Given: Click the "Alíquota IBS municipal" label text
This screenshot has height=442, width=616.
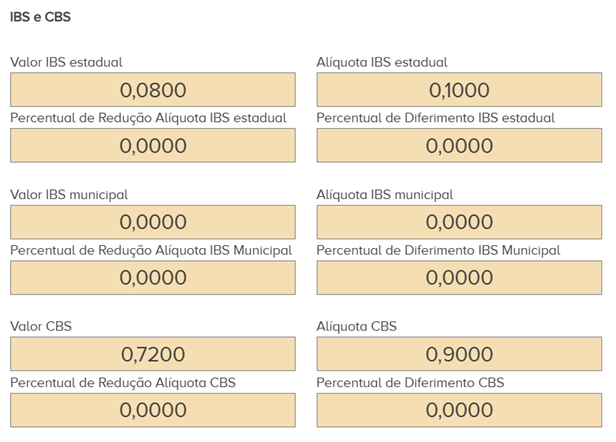Looking at the screenshot, I should pyautogui.click(x=384, y=194).
